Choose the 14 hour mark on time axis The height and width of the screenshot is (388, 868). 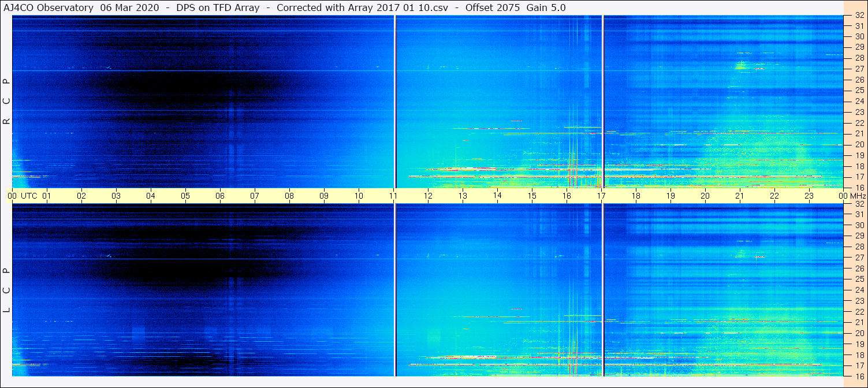tap(497, 195)
